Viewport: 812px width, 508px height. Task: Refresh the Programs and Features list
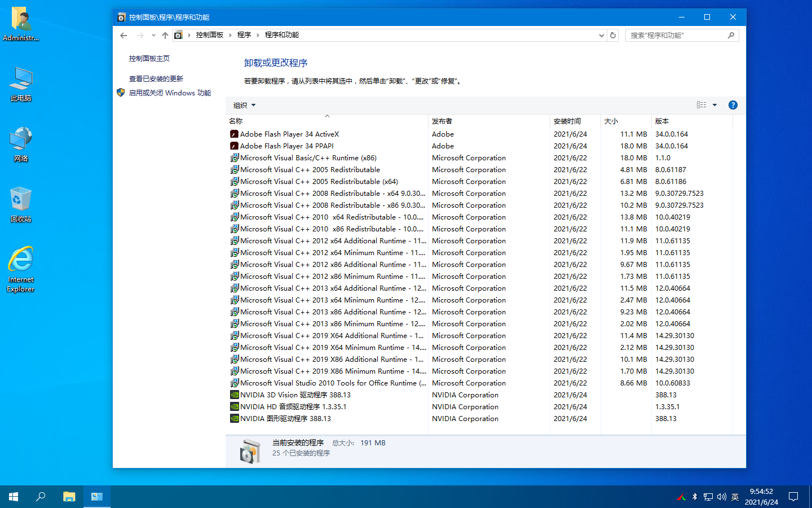[x=613, y=35]
